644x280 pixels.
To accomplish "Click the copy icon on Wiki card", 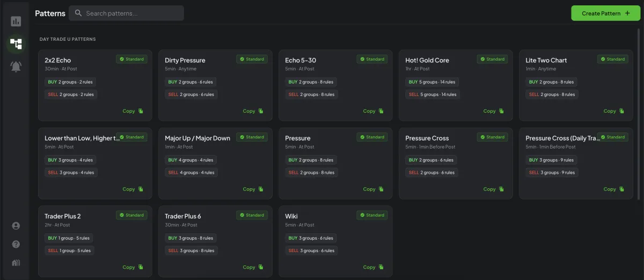I will pos(382,267).
